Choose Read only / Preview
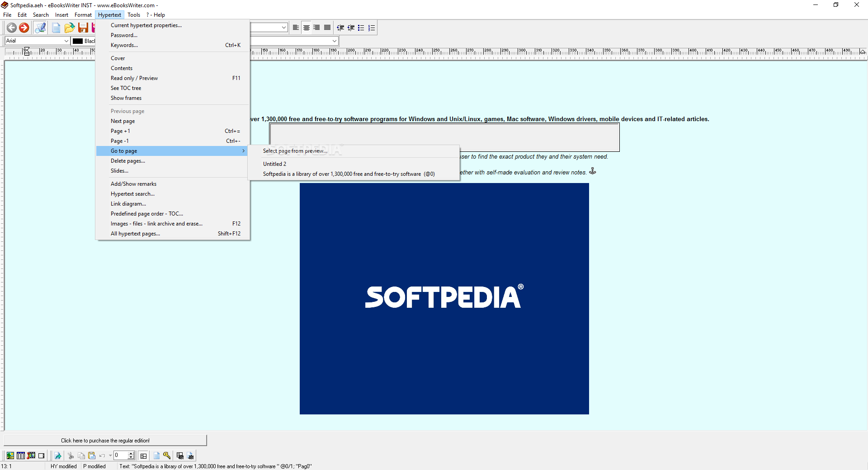868x470 pixels. coord(173,78)
